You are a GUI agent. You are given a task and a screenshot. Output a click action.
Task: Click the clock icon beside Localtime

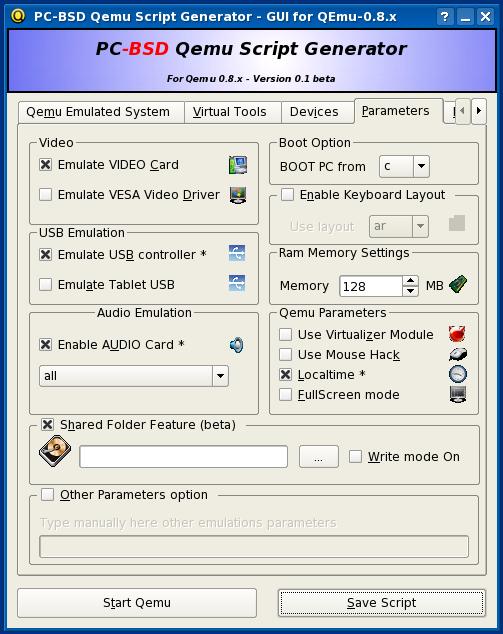pyautogui.click(x=458, y=374)
